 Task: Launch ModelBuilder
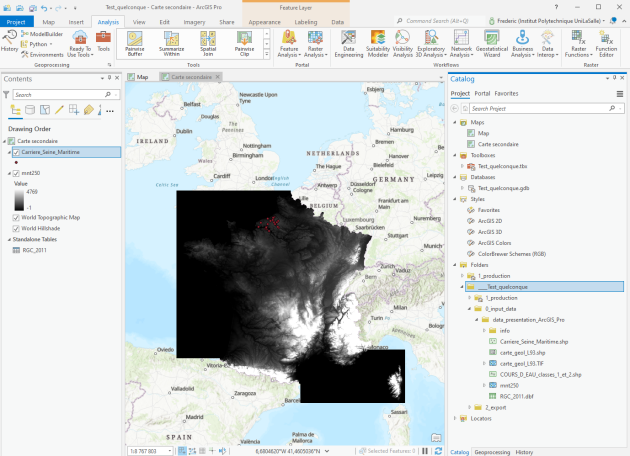42,34
